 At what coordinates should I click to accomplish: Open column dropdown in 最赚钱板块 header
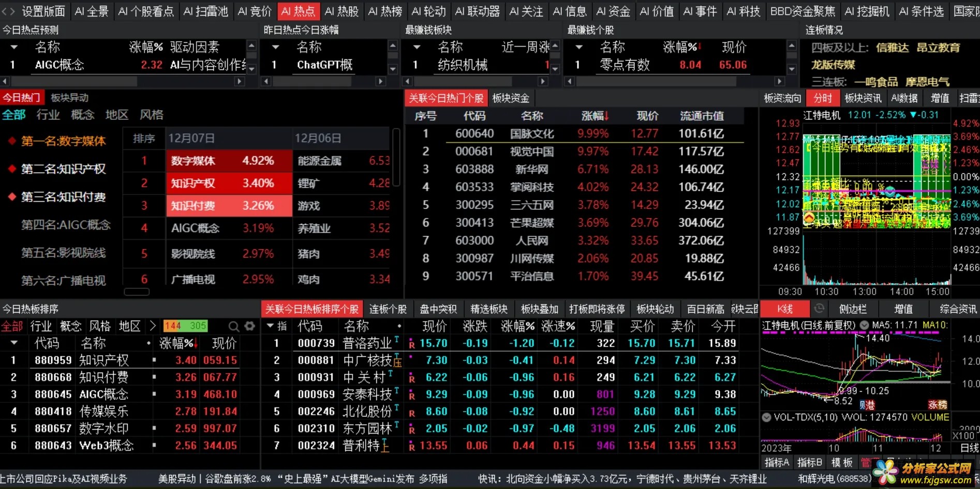417,47
